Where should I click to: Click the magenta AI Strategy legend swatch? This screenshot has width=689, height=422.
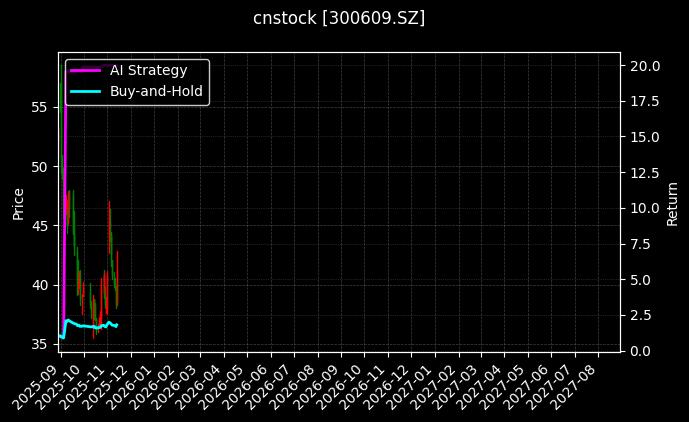(86, 70)
